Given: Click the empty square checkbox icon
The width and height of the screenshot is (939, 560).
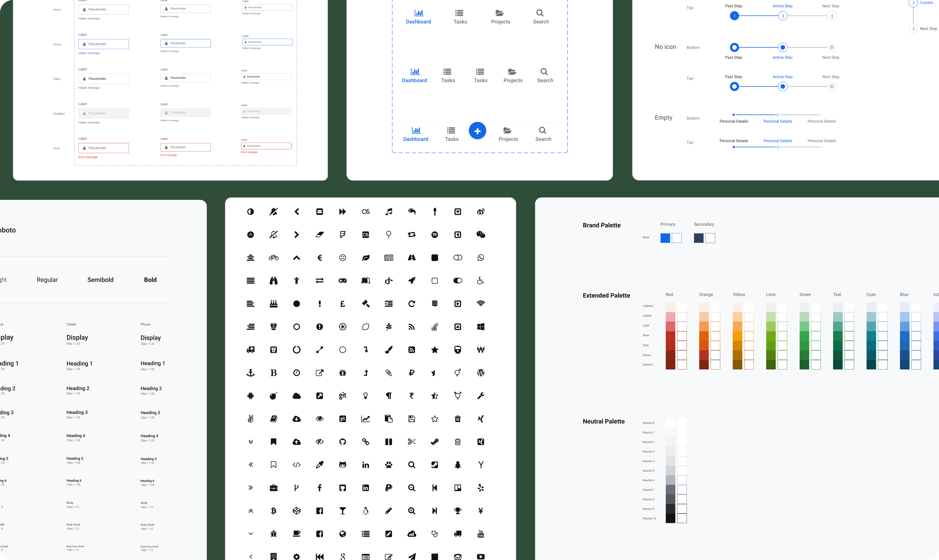Looking at the screenshot, I should (434, 281).
